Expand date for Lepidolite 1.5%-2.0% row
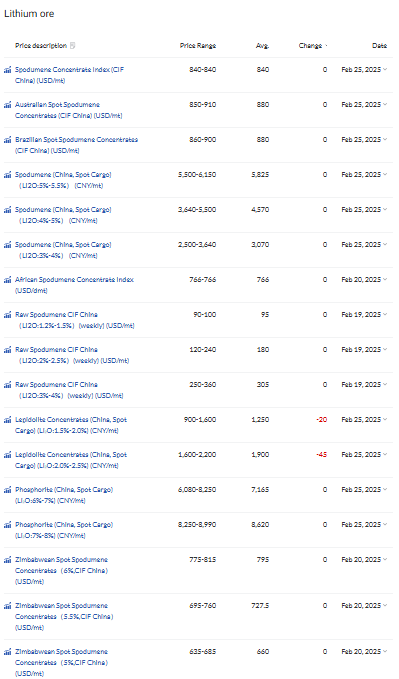399x679 pixels. pos(385,419)
